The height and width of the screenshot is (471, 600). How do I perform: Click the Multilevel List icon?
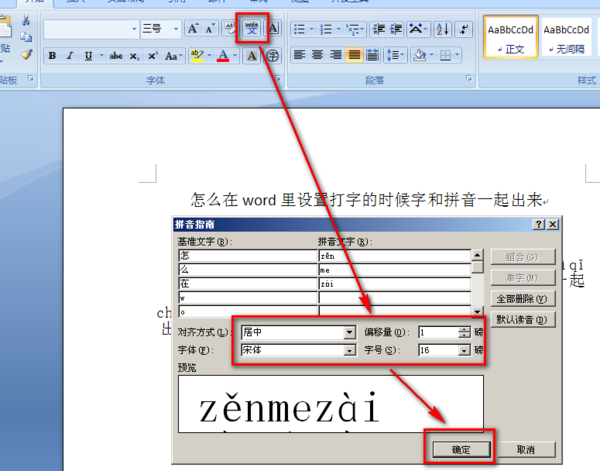pos(354,29)
